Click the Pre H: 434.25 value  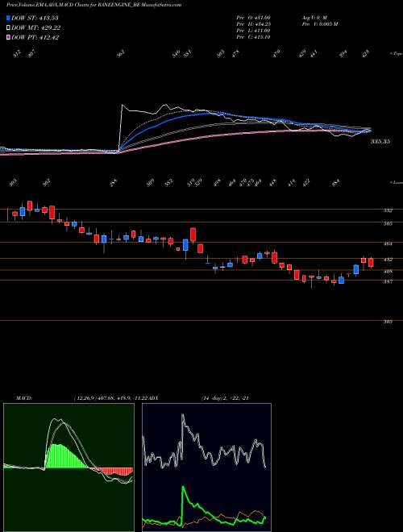253,23
